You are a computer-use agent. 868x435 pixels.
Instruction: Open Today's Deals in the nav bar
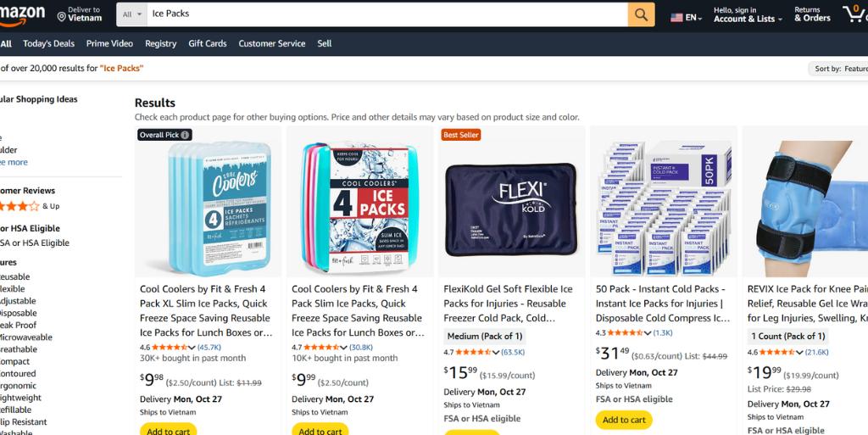point(48,44)
